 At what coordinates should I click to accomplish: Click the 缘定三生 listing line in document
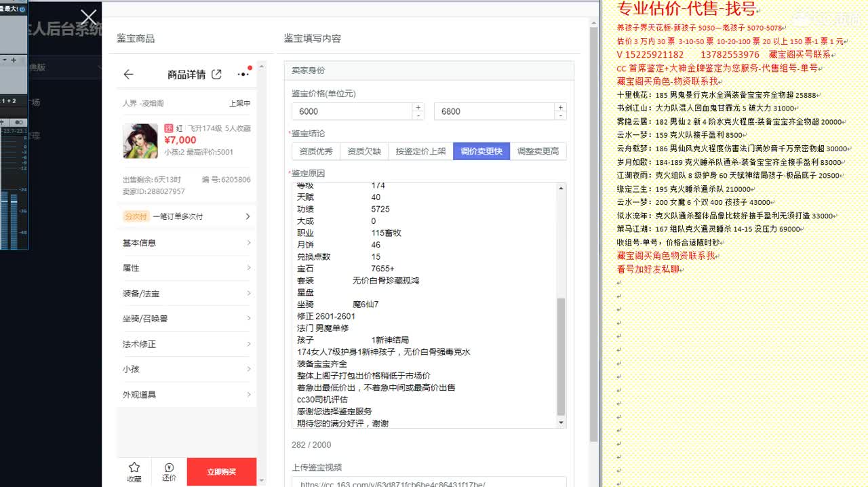click(x=684, y=189)
